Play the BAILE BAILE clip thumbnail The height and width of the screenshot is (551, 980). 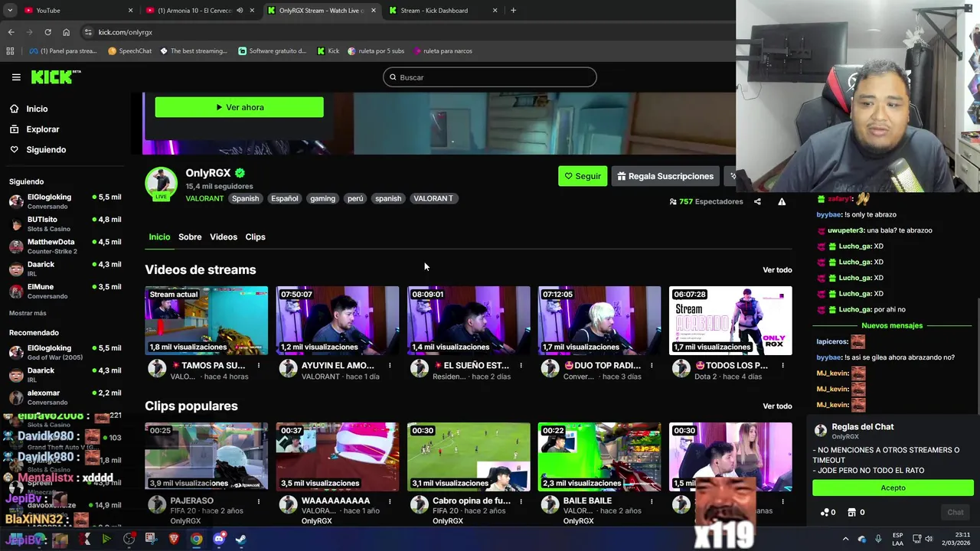point(599,457)
